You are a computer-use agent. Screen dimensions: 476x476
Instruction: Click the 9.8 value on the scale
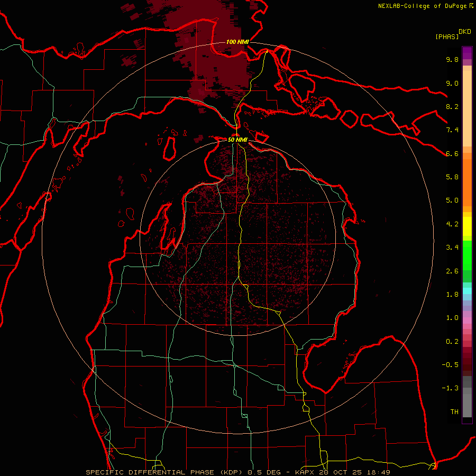coord(452,59)
